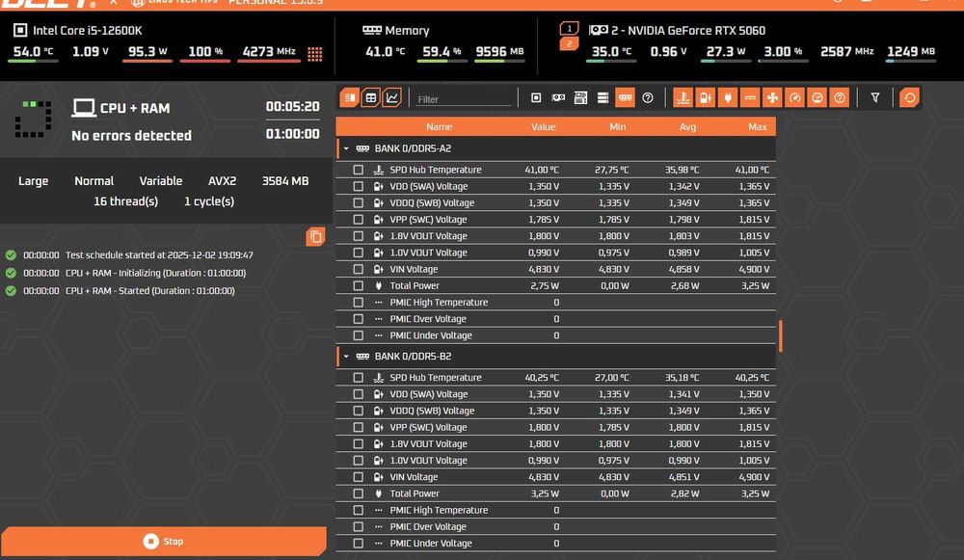Click the Normal mode setting

click(x=94, y=181)
